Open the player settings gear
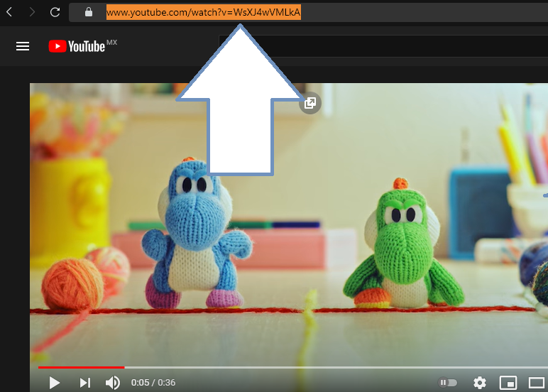 tap(480, 383)
